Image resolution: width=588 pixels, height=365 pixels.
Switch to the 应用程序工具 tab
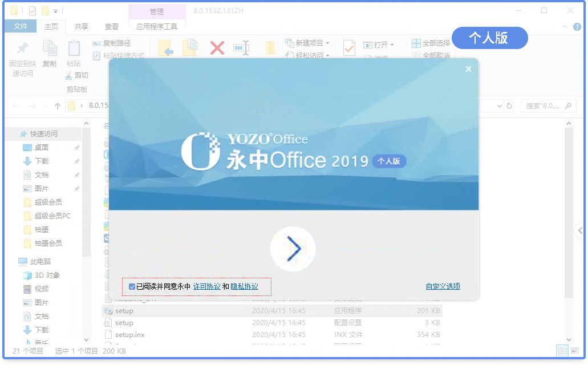(x=157, y=26)
